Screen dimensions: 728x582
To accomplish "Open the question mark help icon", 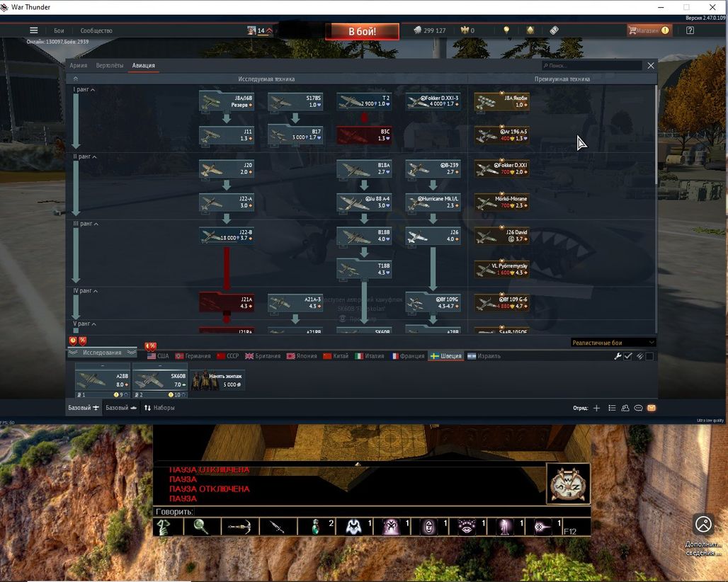I will [x=690, y=30].
